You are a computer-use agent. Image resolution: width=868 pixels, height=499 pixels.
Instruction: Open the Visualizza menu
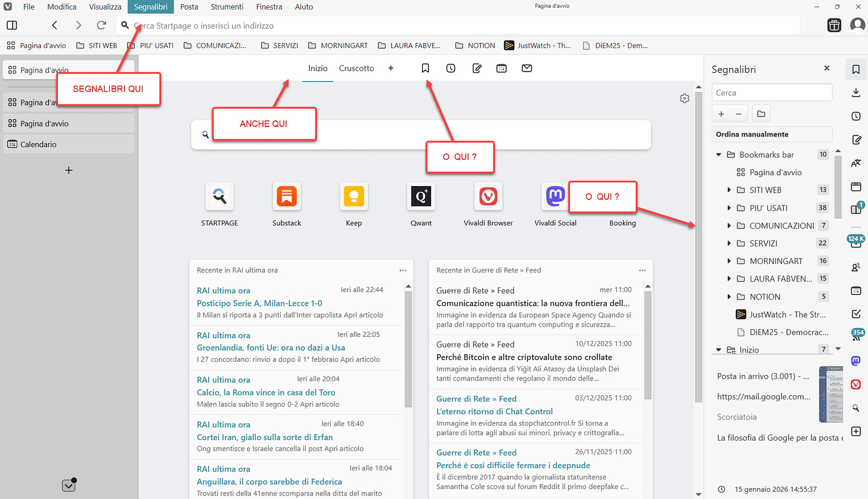point(106,7)
